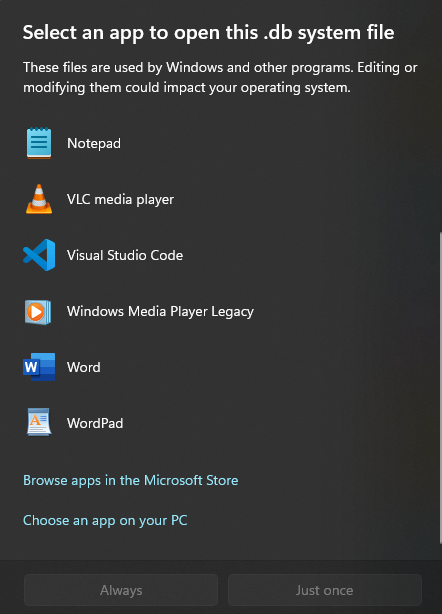Open Browse apps in the Microsoft Store
Image resolution: width=442 pixels, height=614 pixels.
click(131, 480)
